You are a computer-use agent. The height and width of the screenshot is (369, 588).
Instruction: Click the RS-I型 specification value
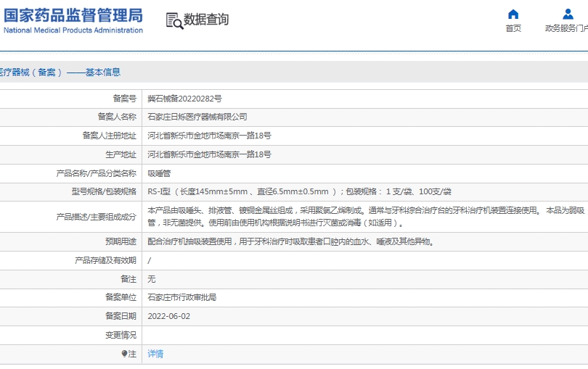tap(299, 192)
